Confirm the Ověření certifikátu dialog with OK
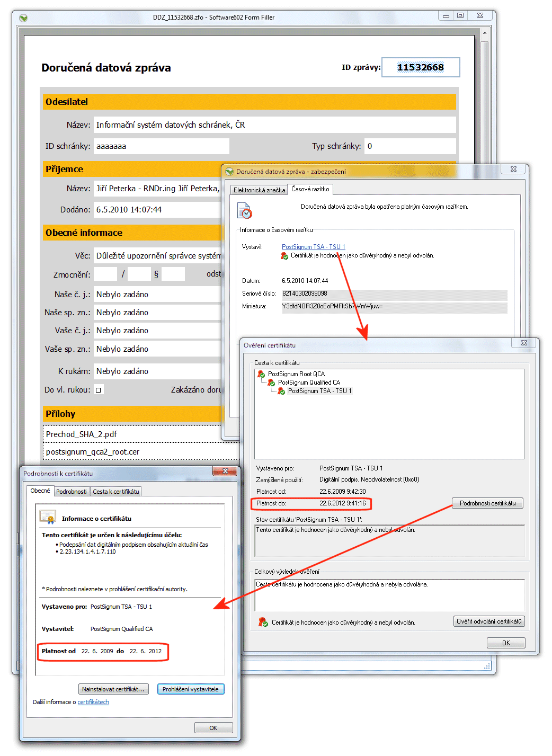Screen dimensions: 552x756 click(506, 643)
